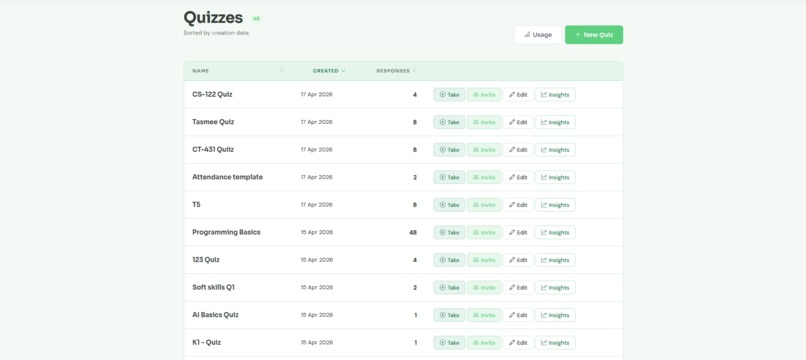Select the Programming Basics name

pyautogui.click(x=226, y=232)
